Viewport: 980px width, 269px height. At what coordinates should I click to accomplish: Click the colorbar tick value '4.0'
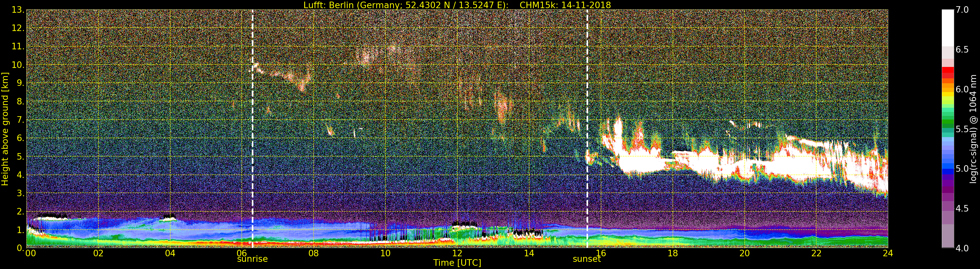(x=962, y=248)
